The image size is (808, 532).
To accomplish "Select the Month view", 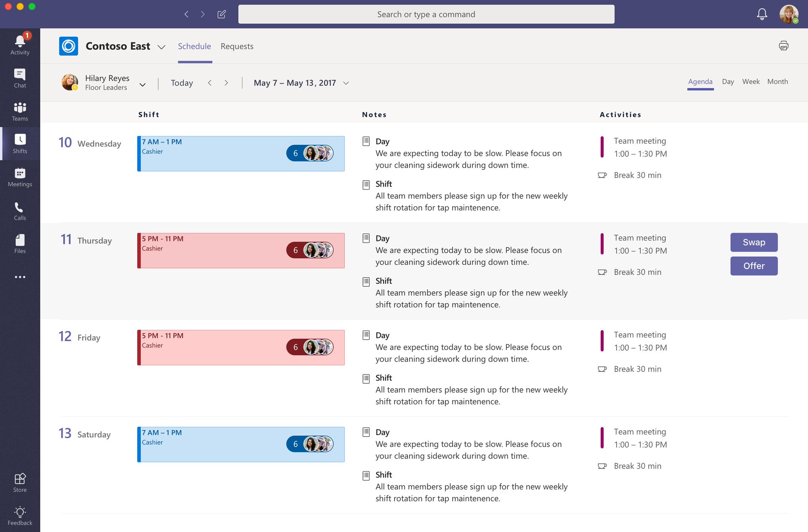I will pyautogui.click(x=778, y=82).
